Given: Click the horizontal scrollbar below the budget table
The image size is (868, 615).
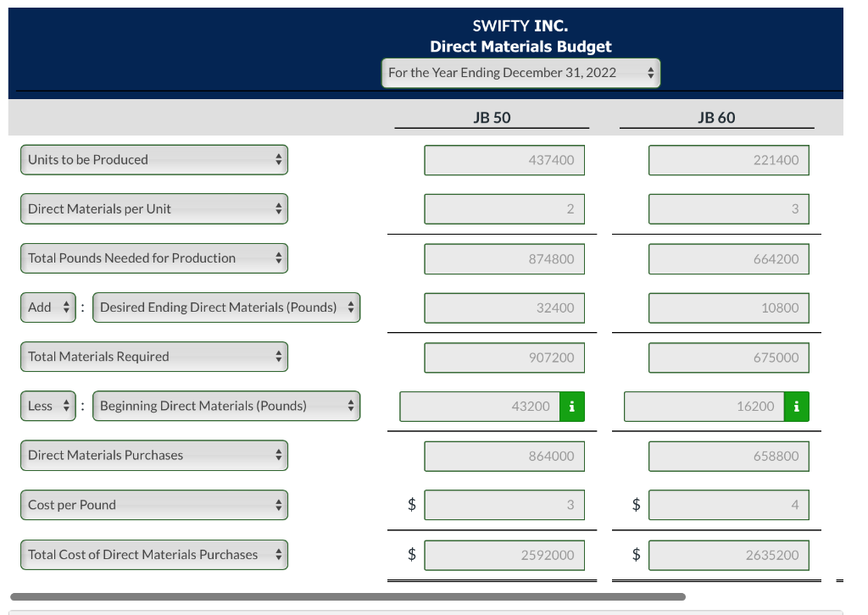Looking at the screenshot, I should pyautogui.click(x=348, y=596).
